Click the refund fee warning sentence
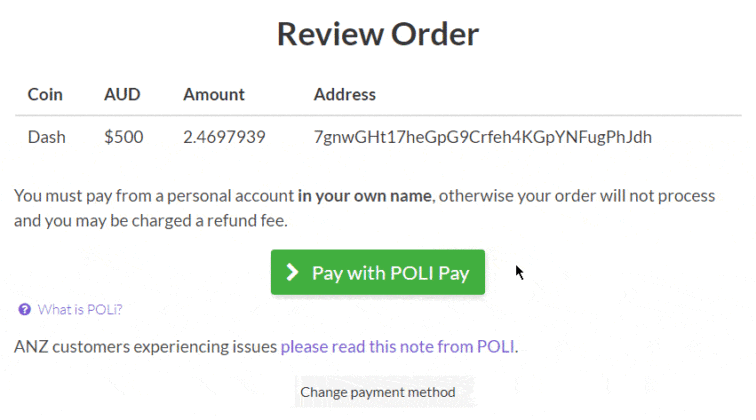The image size is (756, 420). point(150,220)
